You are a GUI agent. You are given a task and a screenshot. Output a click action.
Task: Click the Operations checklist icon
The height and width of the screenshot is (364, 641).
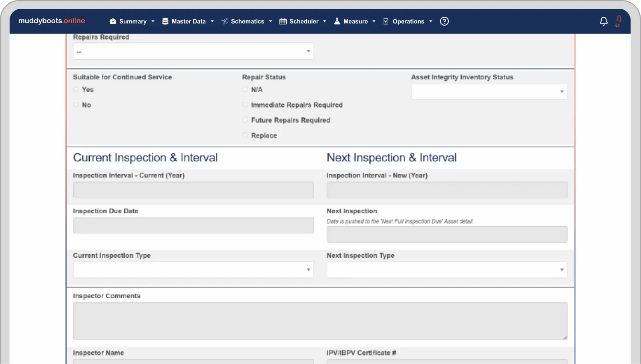(386, 21)
